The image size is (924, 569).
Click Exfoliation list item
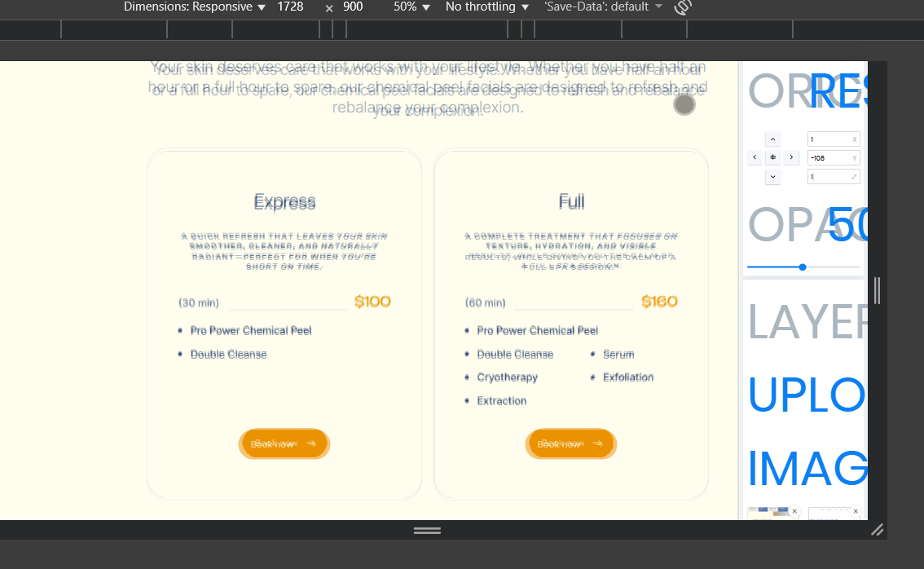point(628,377)
